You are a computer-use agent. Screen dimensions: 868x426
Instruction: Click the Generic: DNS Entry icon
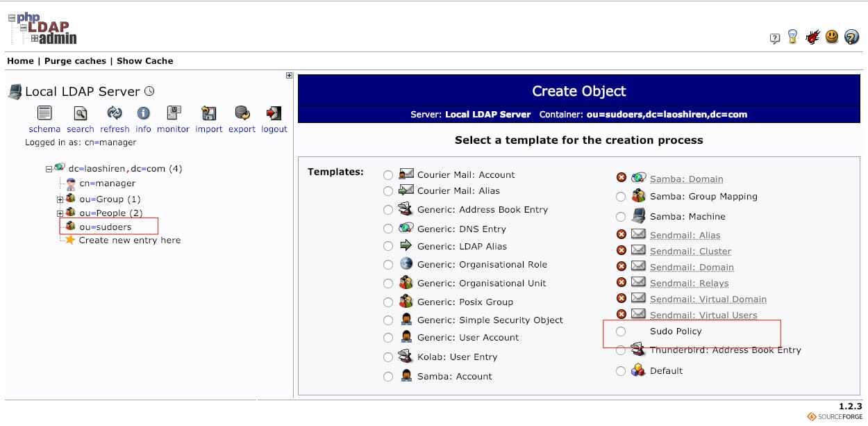coord(406,229)
